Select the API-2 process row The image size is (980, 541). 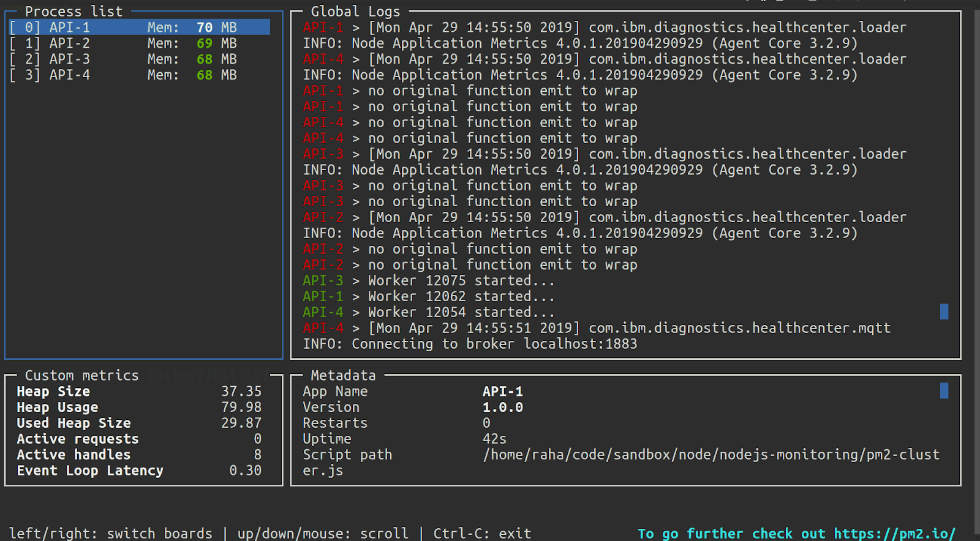(139, 43)
